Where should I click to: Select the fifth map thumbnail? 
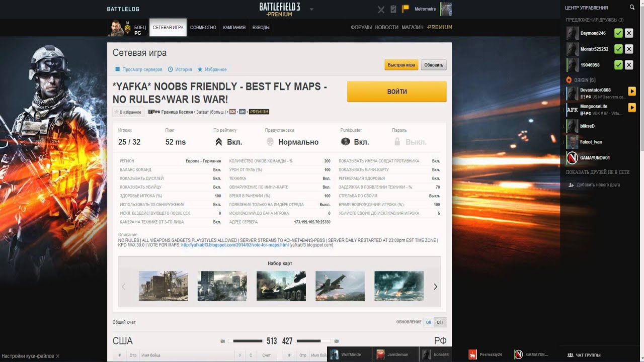[x=399, y=286]
